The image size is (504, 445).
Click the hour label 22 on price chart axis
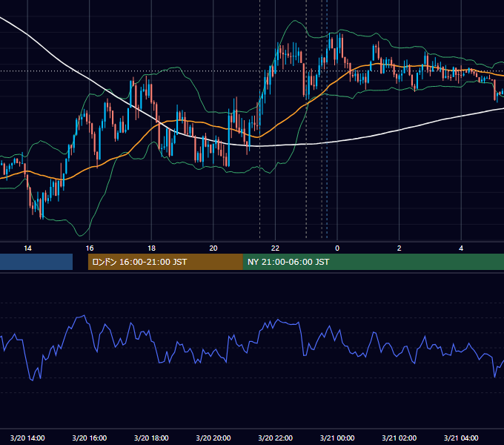pyautogui.click(x=275, y=248)
